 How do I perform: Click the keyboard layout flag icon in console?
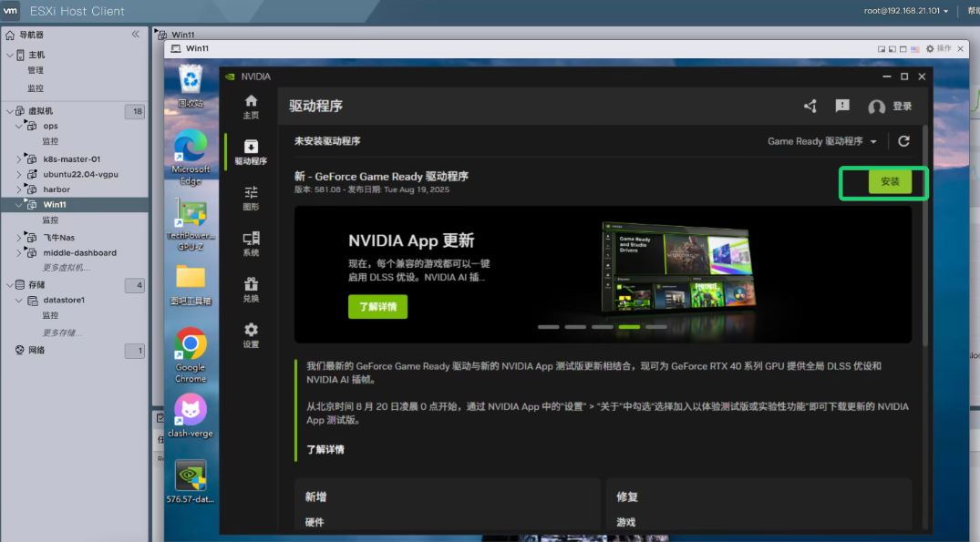coord(915,48)
